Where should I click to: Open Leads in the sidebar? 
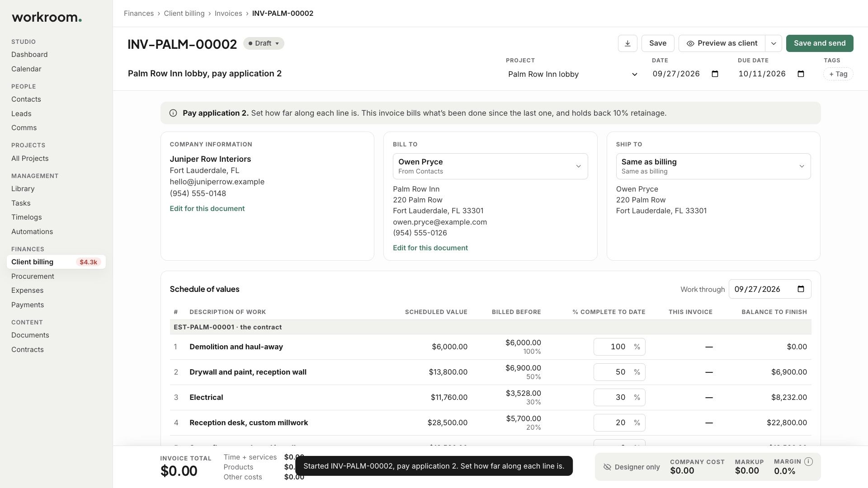coord(21,114)
